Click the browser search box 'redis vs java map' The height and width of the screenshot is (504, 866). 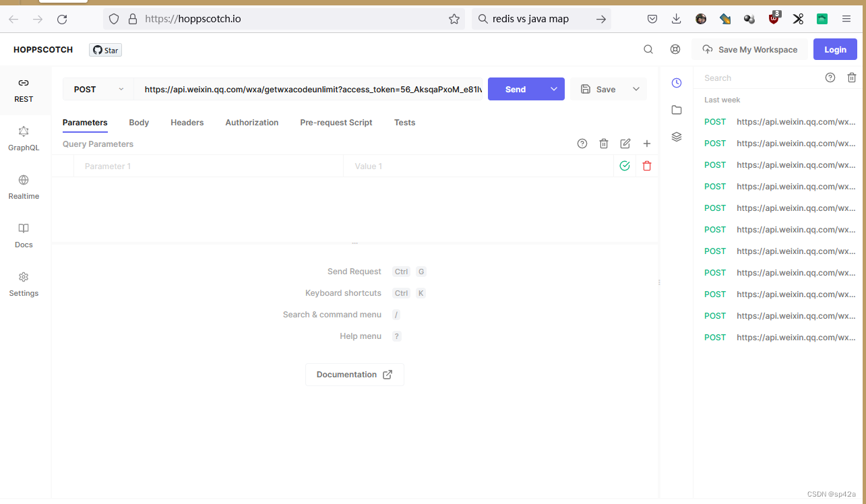coord(541,19)
